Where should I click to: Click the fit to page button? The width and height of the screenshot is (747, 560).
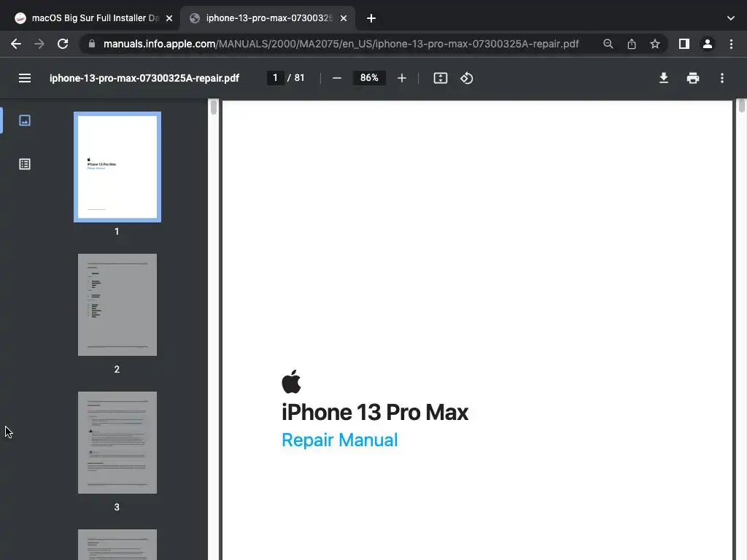441,78
